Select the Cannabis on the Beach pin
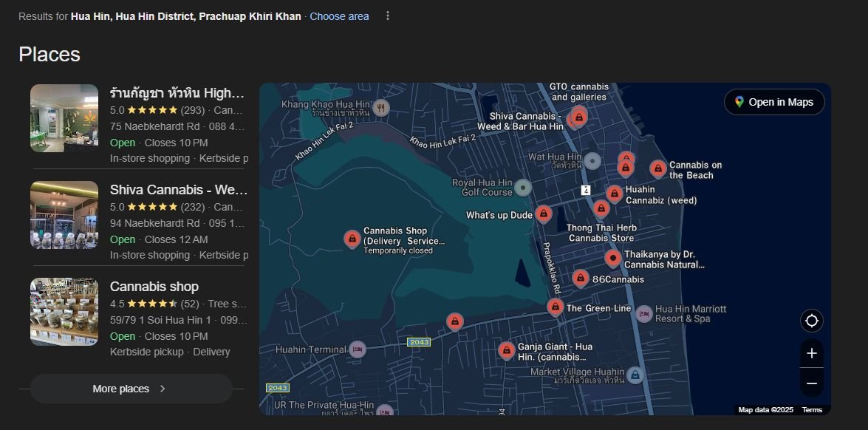868x430 pixels. click(x=657, y=169)
